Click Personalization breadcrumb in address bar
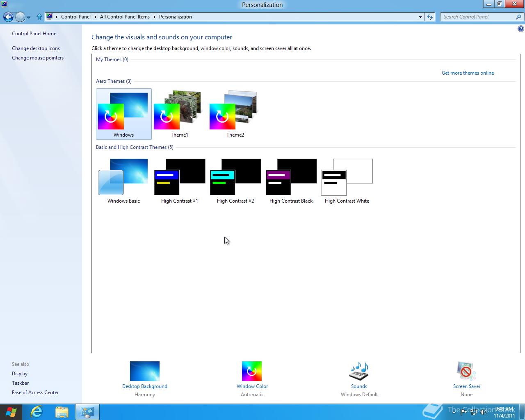525x420 pixels. point(175,17)
